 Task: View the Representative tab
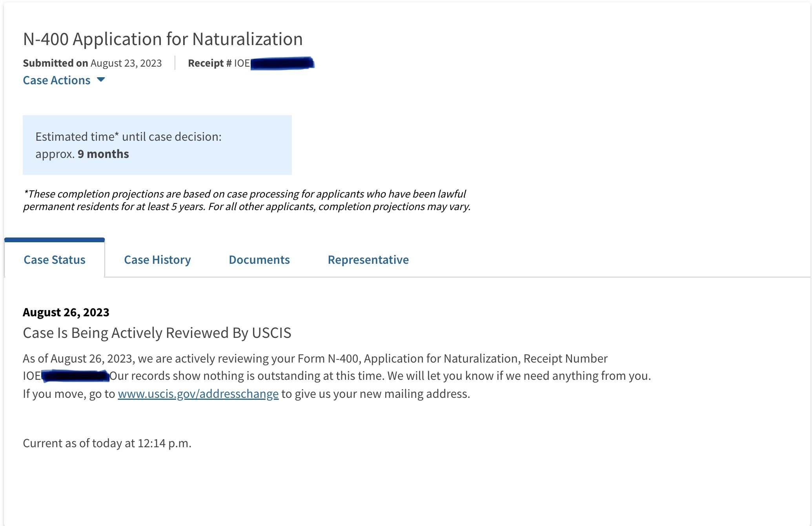pos(368,259)
